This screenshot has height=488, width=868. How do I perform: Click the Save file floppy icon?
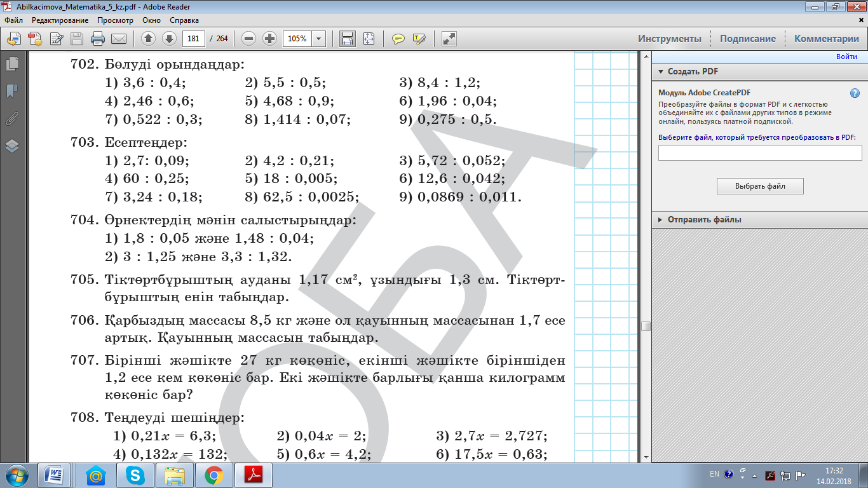77,39
